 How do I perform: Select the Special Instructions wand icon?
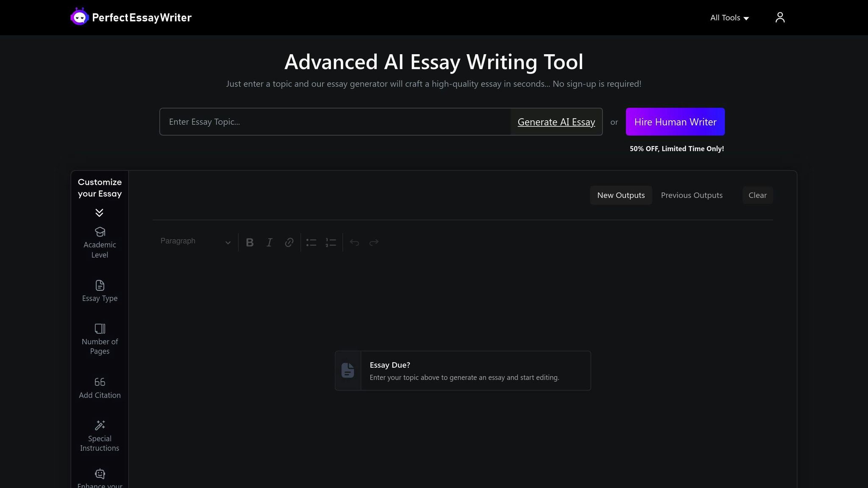pyautogui.click(x=100, y=425)
